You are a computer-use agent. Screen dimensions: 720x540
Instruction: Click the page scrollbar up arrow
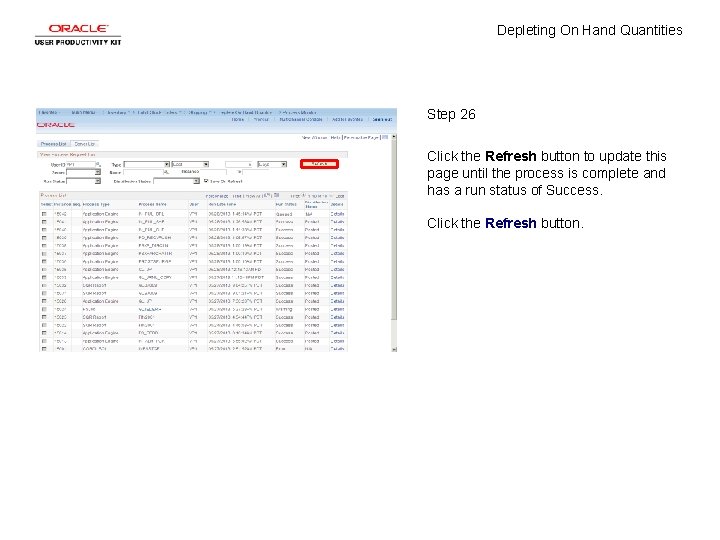pyautogui.click(x=394, y=137)
